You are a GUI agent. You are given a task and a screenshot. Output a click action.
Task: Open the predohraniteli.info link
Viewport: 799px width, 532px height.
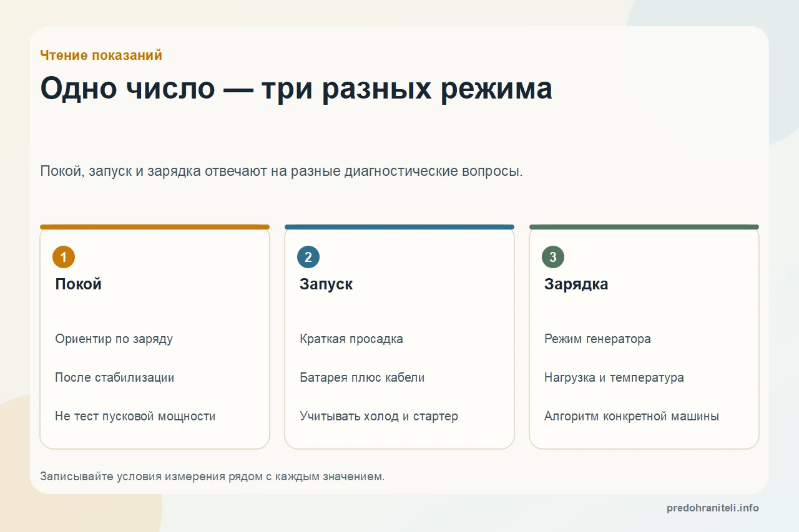[x=713, y=508]
